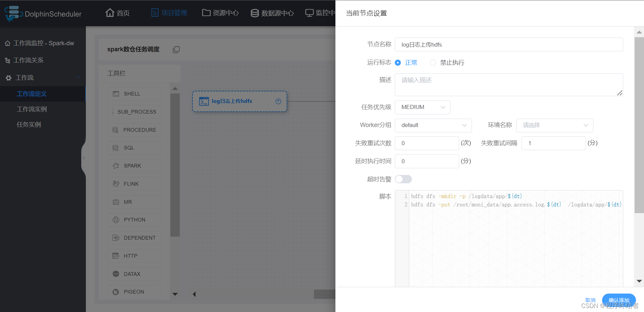Image resolution: width=644 pixels, height=312 pixels.
Task: Select the HTTP task icon
Action: pos(116,256)
